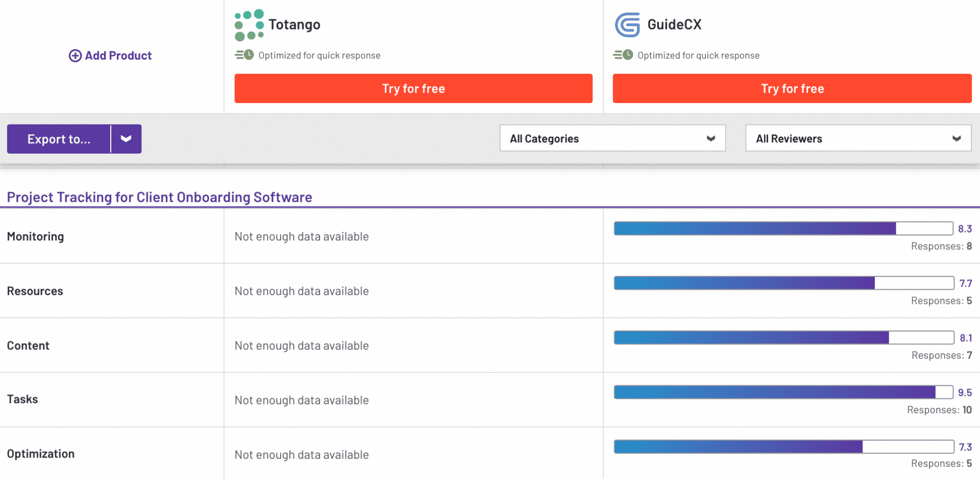Select the Optimization row label

click(41, 453)
